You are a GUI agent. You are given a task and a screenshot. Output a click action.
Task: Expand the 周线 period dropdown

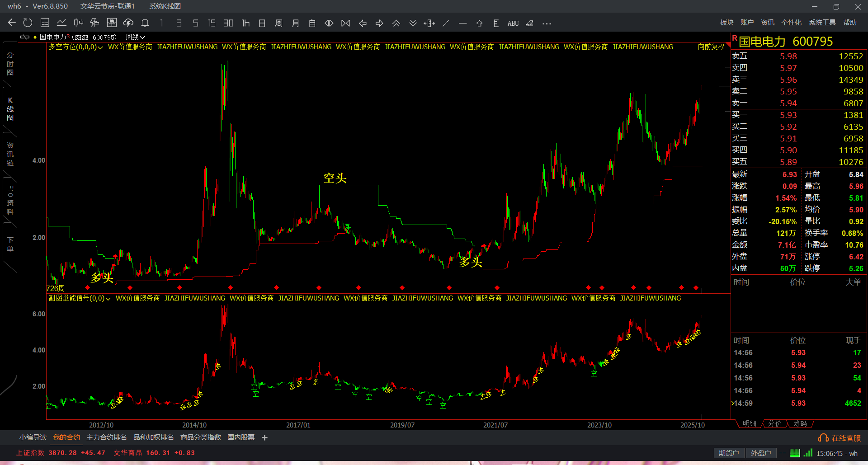coord(135,37)
